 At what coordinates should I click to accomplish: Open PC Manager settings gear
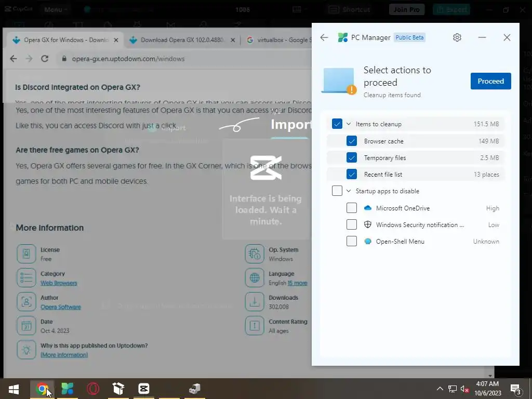457,37
